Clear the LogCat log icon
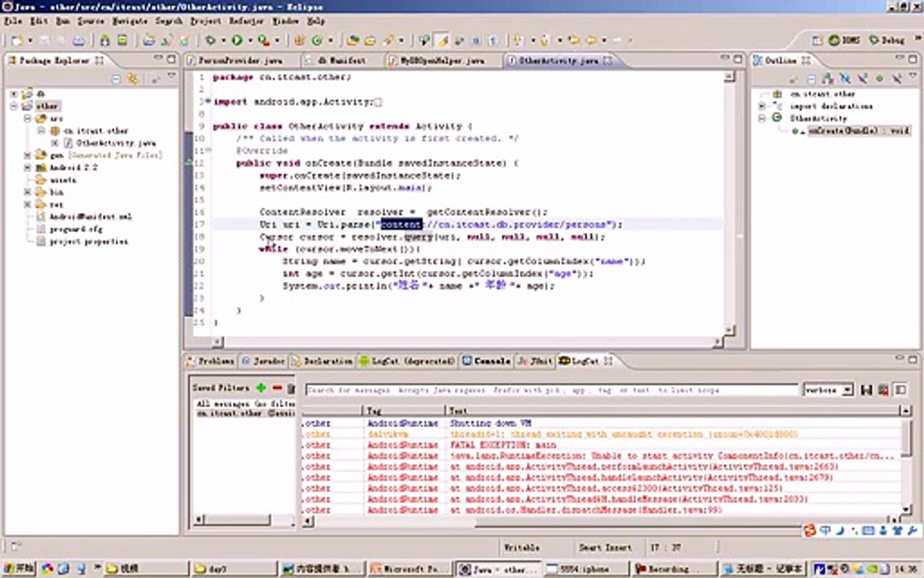 pyautogui.click(x=883, y=390)
